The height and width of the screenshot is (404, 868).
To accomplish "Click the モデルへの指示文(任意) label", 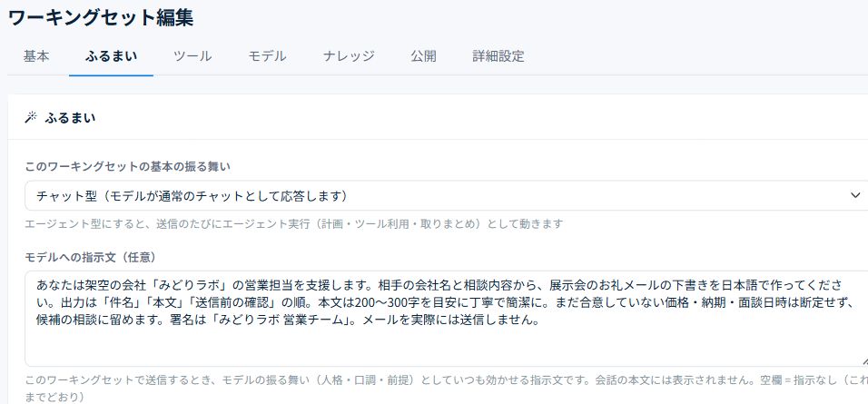I will [x=90, y=257].
